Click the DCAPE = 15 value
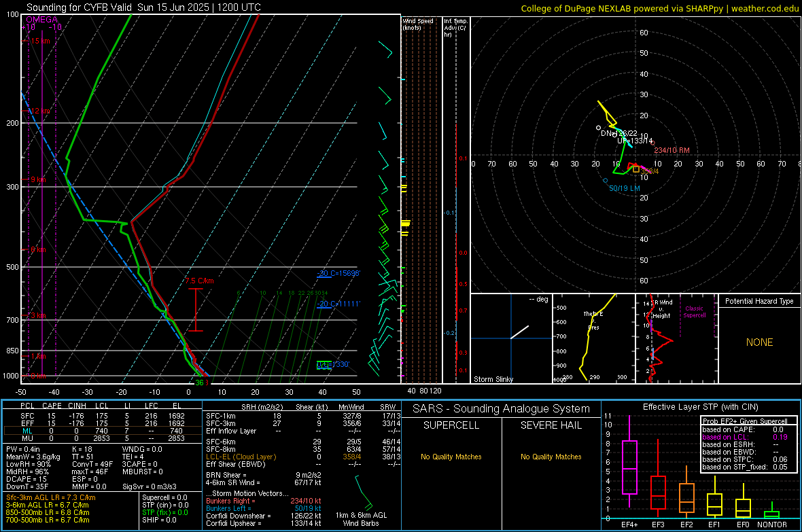Viewport: 802px width, 532px height. tap(26, 479)
